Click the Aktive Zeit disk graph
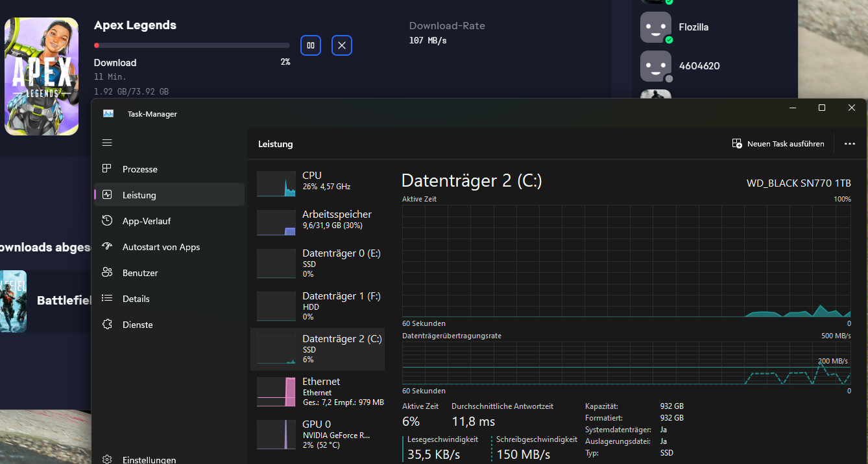Screen dimensions: 868x464 [x=627, y=261]
